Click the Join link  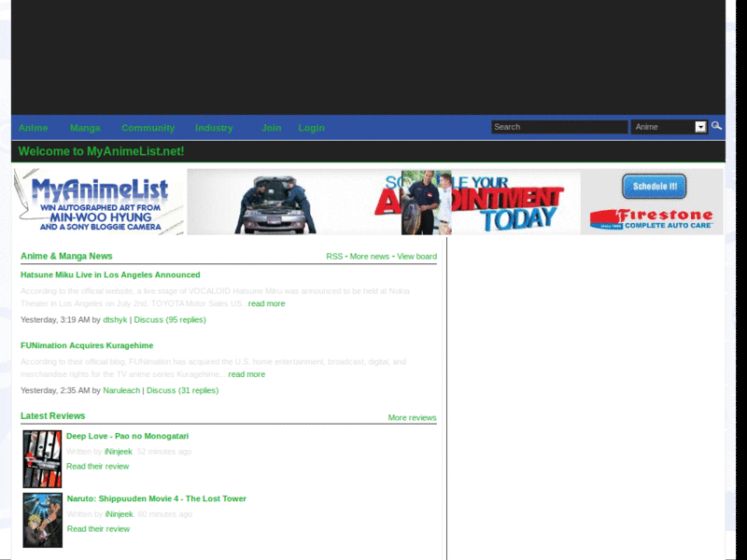(x=272, y=128)
